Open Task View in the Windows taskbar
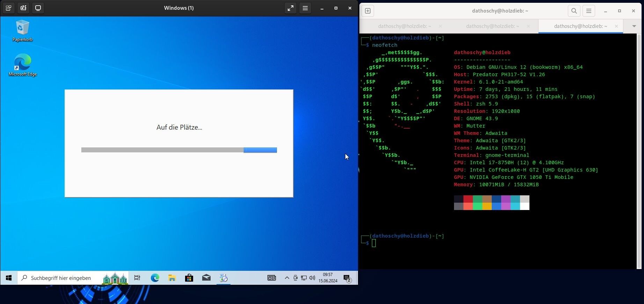Image resolution: width=644 pixels, height=304 pixels. coord(137,278)
